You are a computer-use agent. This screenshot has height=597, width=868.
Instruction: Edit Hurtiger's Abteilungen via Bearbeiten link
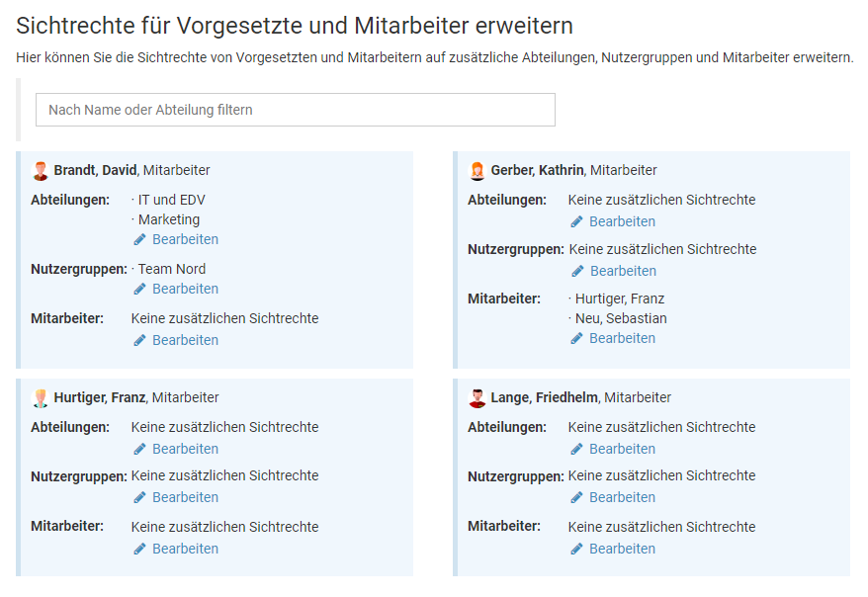pyautogui.click(x=185, y=449)
